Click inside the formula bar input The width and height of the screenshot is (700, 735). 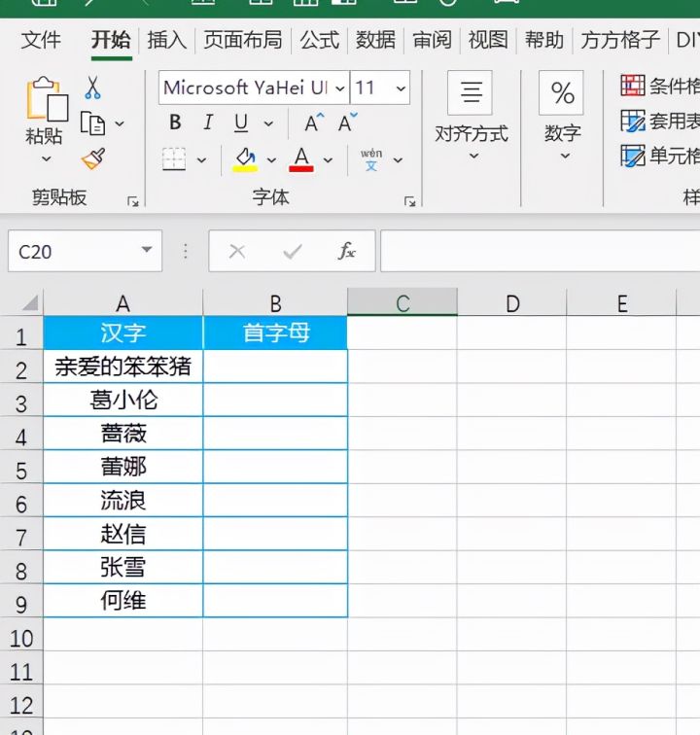click(541, 251)
